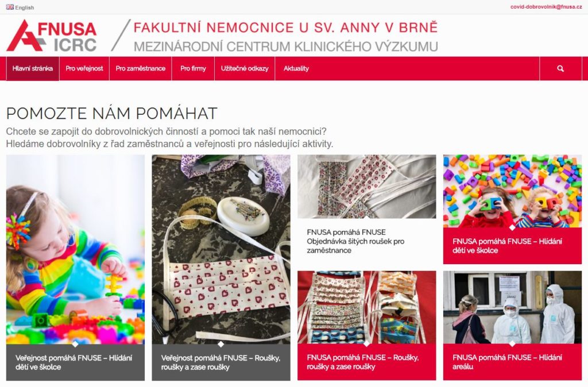
Task: Open Veřejnost pomáhá FNUSE – Hlídání dětí tile
Action: coord(74,362)
